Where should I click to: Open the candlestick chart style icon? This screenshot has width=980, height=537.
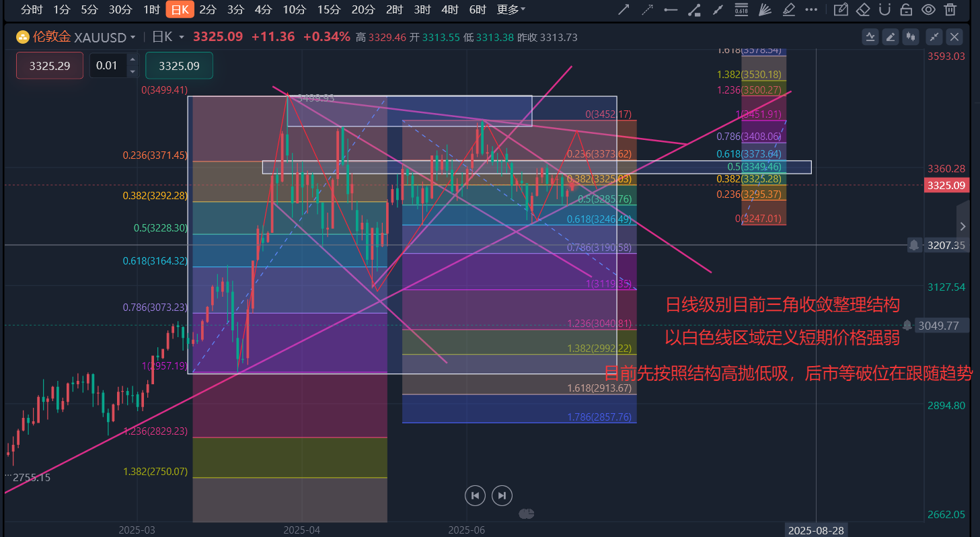(x=911, y=37)
